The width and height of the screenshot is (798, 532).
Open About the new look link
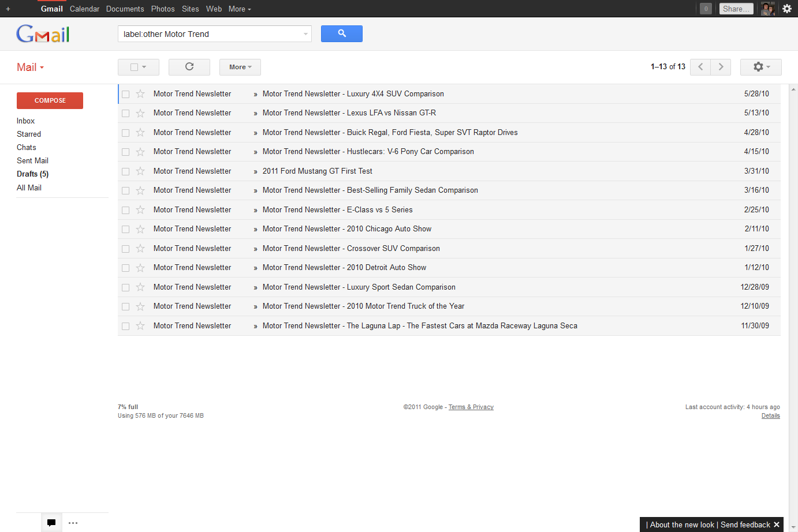click(682, 524)
